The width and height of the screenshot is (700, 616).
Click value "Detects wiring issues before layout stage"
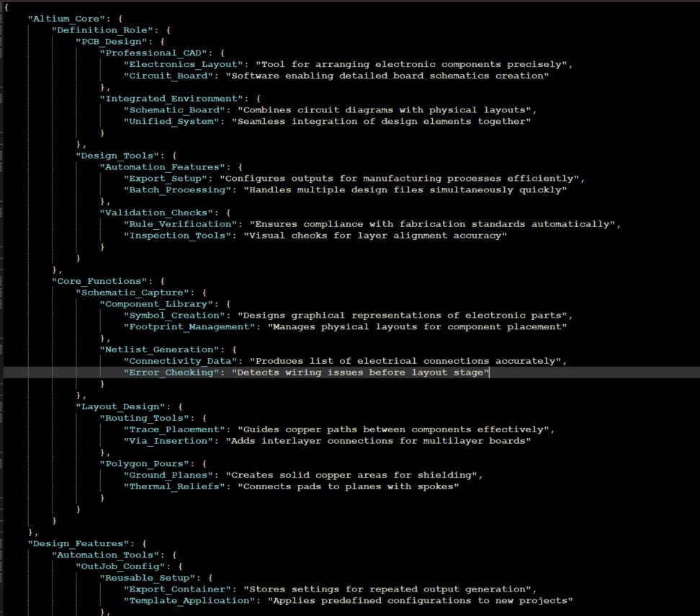[360, 372]
